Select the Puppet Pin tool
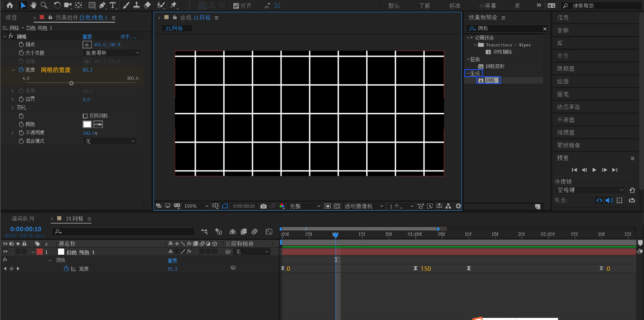The image size is (644, 320). click(x=174, y=5)
